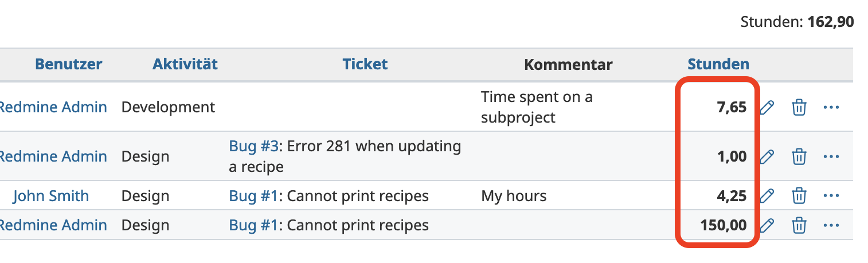This screenshot has width=868, height=263.
Task: Open Bug #1 link in John Smith's row
Action: click(x=253, y=196)
